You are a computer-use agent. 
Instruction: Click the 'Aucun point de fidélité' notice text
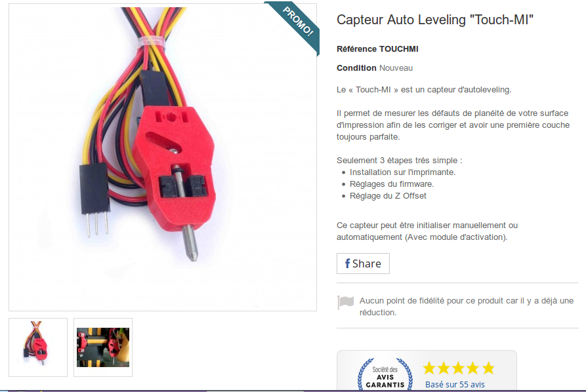click(467, 307)
